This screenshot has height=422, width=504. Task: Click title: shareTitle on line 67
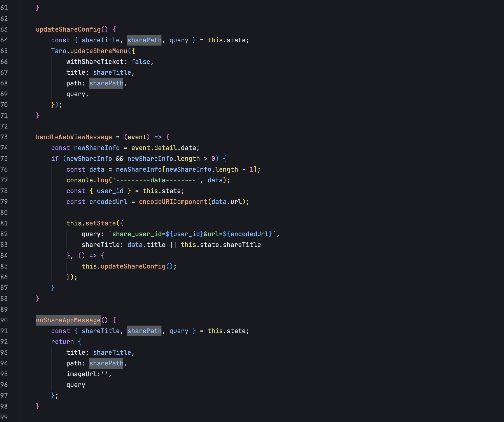click(x=99, y=72)
